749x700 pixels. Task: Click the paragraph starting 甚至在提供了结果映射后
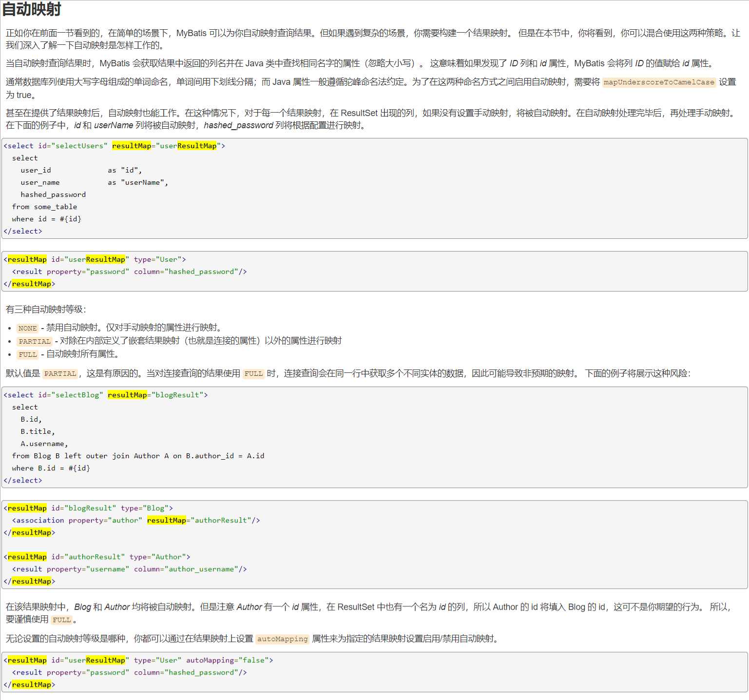pos(371,119)
